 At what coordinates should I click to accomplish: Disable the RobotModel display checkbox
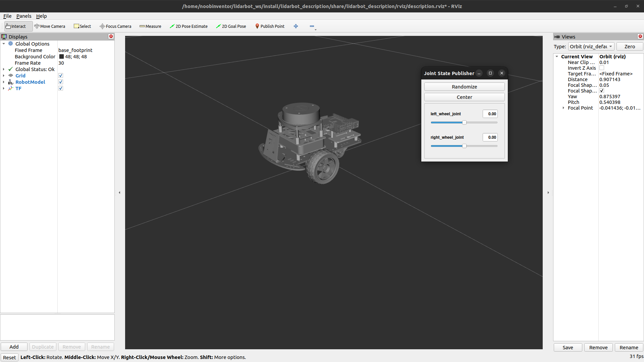61,82
